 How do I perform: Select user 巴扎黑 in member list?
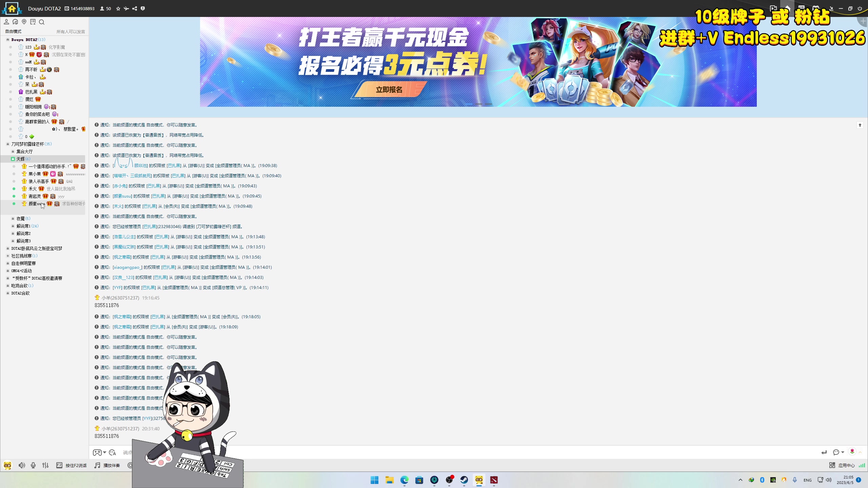(31, 92)
